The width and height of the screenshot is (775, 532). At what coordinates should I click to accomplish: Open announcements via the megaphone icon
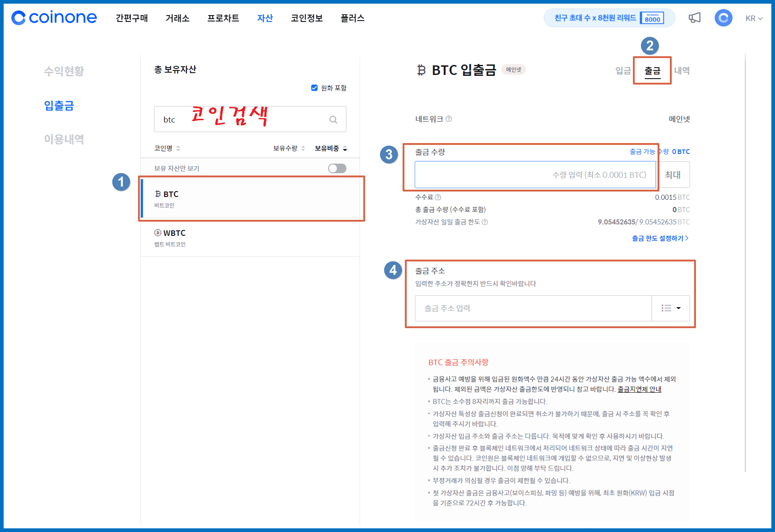(x=695, y=17)
